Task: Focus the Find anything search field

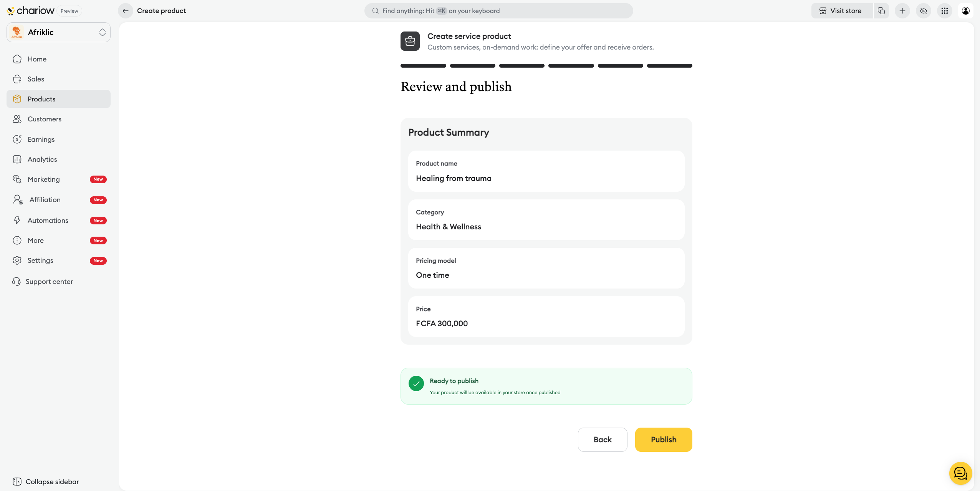Action: (x=498, y=11)
